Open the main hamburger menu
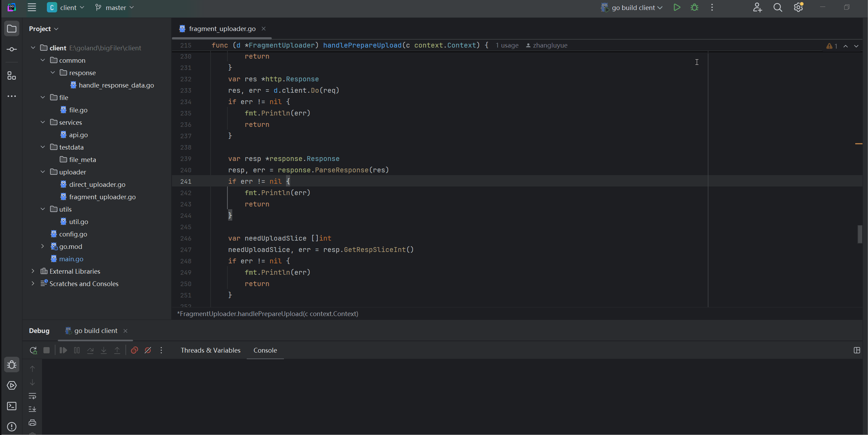The height and width of the screenshot is (435, 868). 32,7
